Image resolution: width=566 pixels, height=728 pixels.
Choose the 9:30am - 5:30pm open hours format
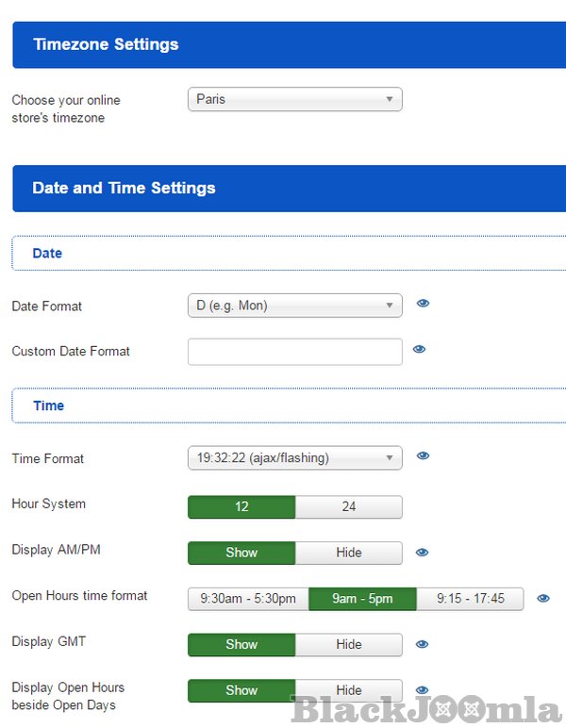247,599
